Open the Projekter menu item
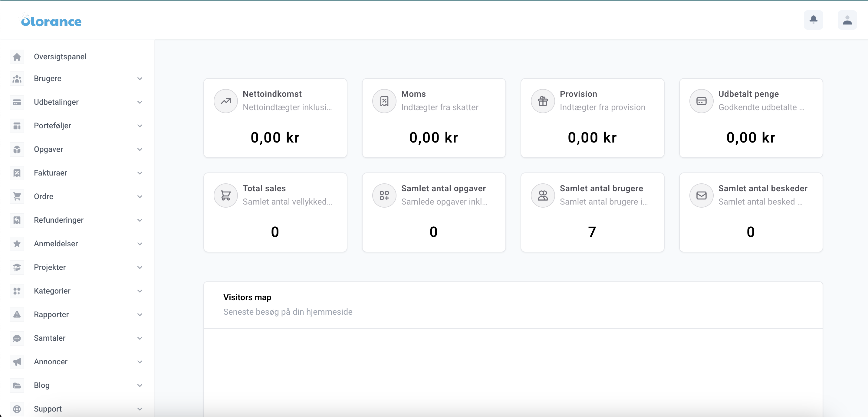This screenshot has height=417, width=868. [50, 268]
